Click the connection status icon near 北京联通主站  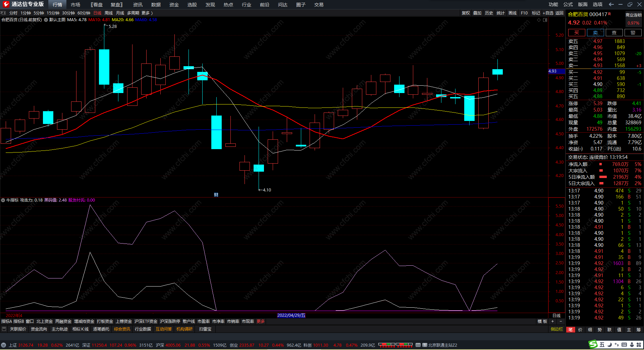(x=418, y=345)
